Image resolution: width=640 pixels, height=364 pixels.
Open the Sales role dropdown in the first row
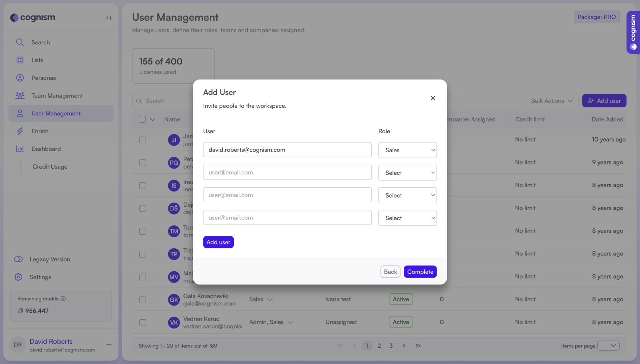[407, 150]
